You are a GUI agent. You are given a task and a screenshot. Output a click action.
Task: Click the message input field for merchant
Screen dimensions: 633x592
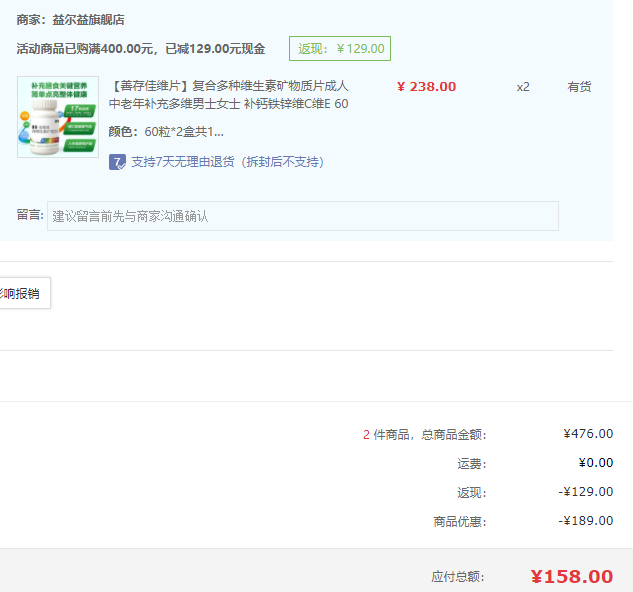(x=303, y=216)
